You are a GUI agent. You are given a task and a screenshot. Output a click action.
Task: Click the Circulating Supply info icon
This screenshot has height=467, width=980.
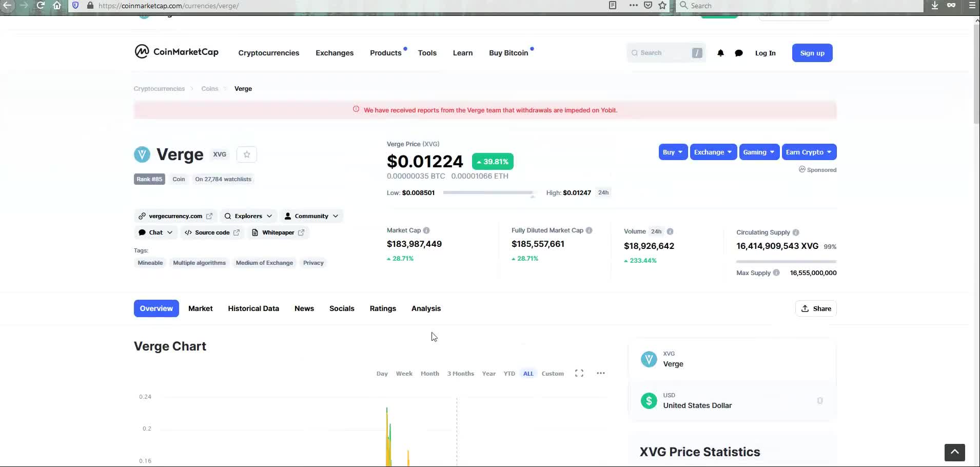(796, 232)
